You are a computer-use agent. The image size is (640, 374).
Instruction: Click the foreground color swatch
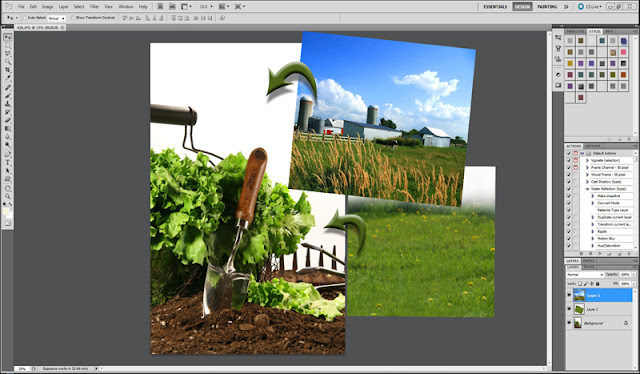click(x=6, y=211)
